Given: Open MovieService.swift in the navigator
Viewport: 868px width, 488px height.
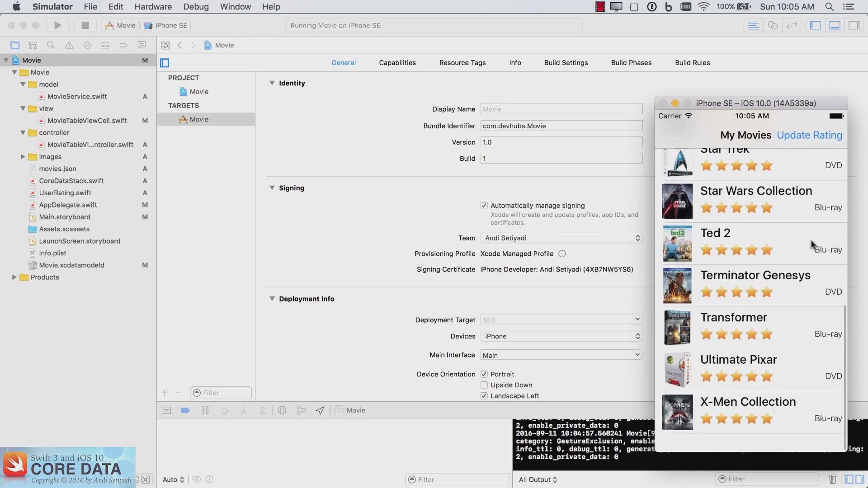Looking at the screenshot, I should (x=77, y=96).
